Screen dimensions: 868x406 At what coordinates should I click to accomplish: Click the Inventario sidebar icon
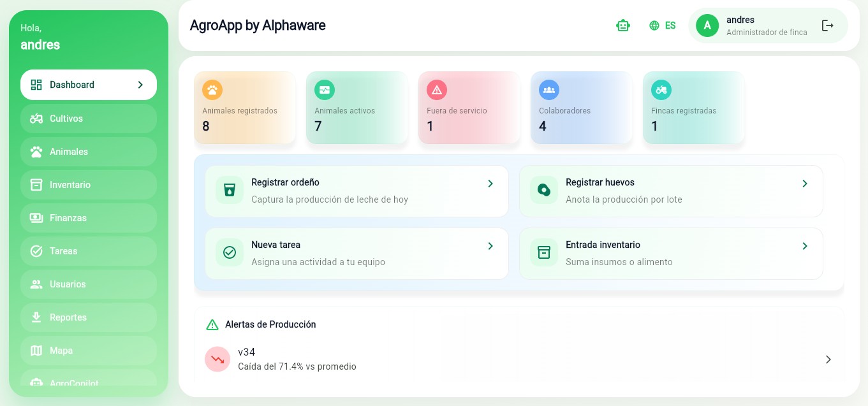pyautogui.click(x=36, y=185)
